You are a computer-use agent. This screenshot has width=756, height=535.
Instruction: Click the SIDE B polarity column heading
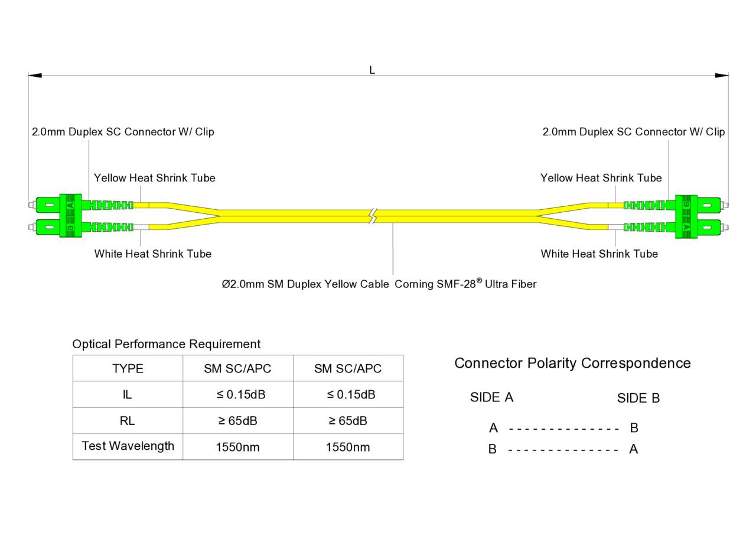(x=638, y=398)
